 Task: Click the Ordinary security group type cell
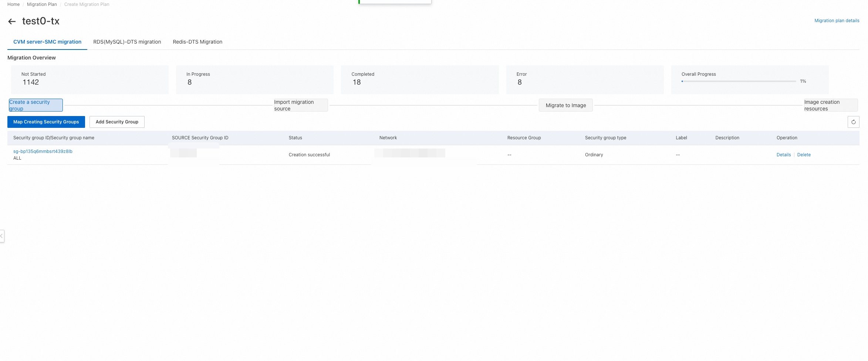pos(594,155)
